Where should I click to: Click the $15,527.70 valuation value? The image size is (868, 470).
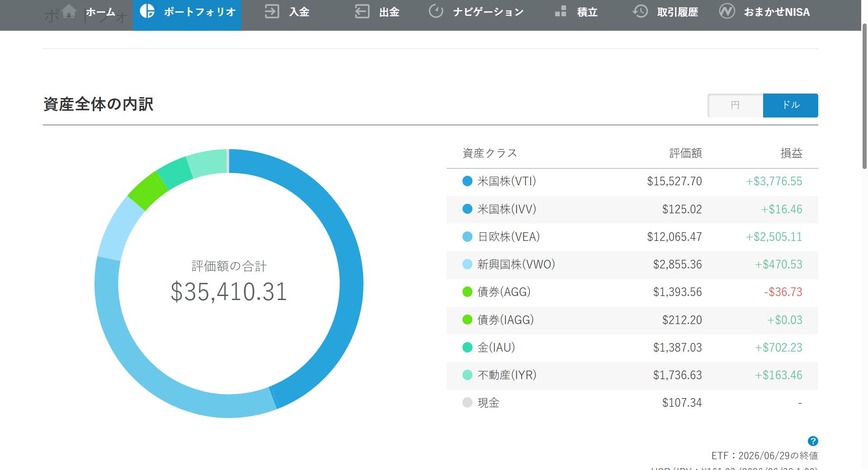674,181
